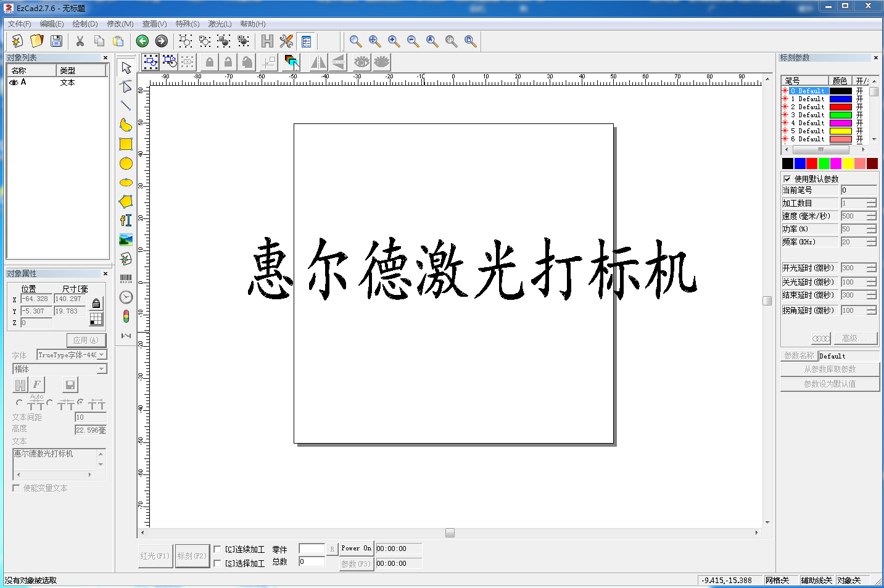The image size is (884, 588).
Task: Adjust the speed value stepper
Action: pos(871,216)
